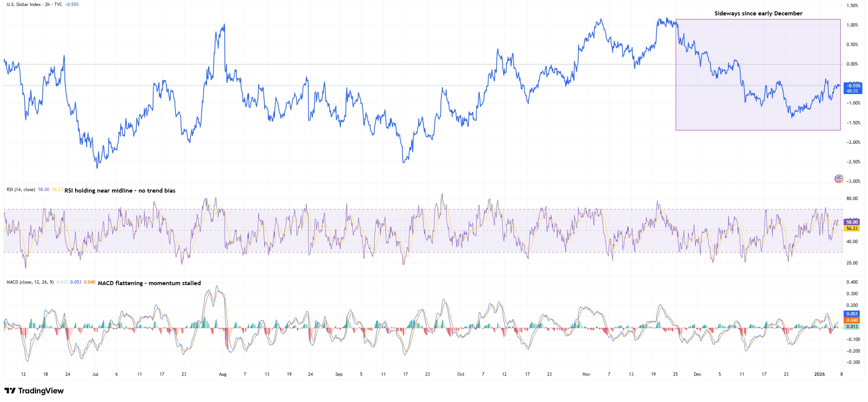Image resolution: width=868 pixels, height=402 pixels.
Task: Select the 'Sideways since early December' annotation
Action: [x=758, y=13]
